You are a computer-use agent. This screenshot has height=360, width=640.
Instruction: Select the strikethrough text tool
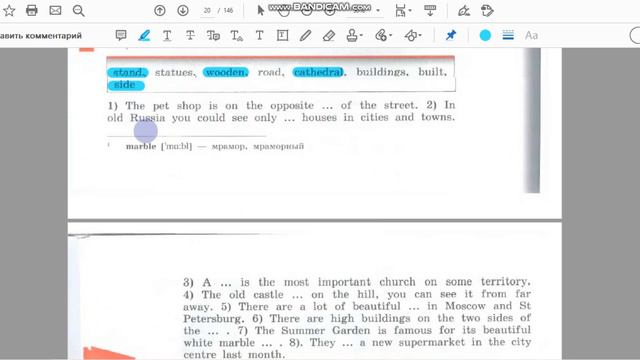[190, 36]
